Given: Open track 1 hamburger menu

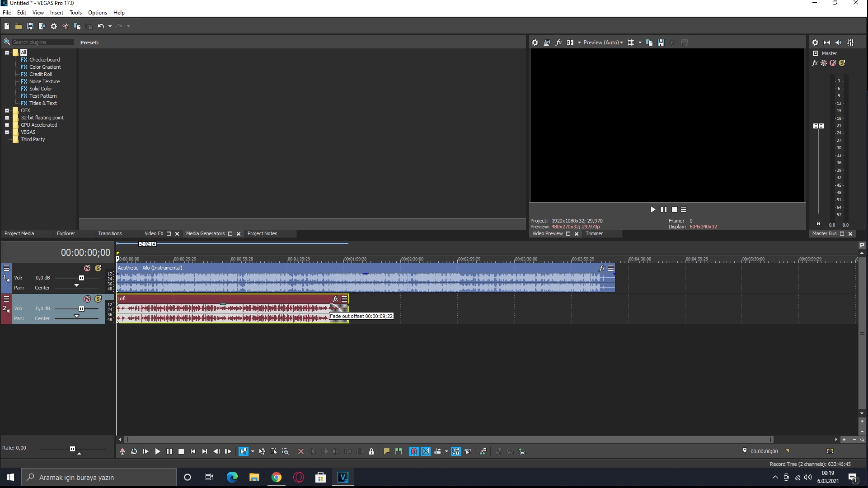Looking at the screenshot, I should [x=6, y=268].
